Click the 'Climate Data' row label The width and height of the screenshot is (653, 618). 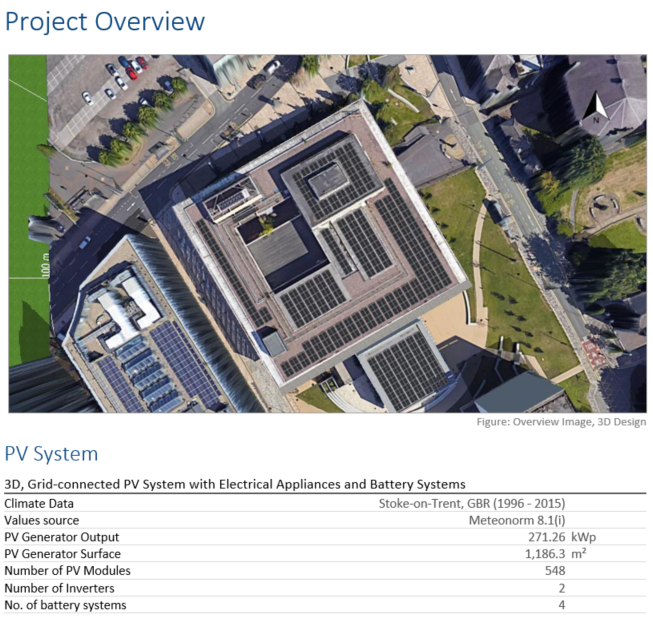pos(39,503)
